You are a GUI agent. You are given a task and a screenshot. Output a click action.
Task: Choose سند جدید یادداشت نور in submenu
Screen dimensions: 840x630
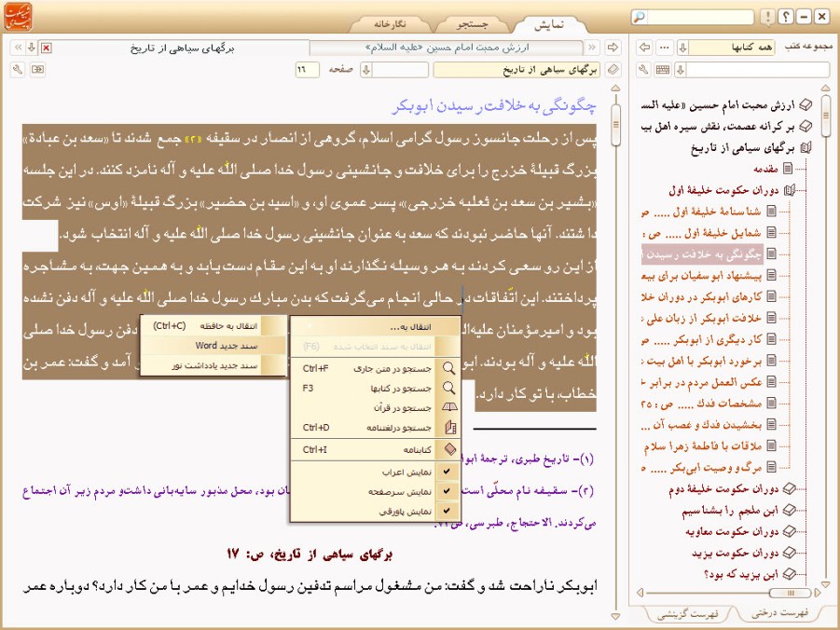pyautogui.click(x=213, y=366)
